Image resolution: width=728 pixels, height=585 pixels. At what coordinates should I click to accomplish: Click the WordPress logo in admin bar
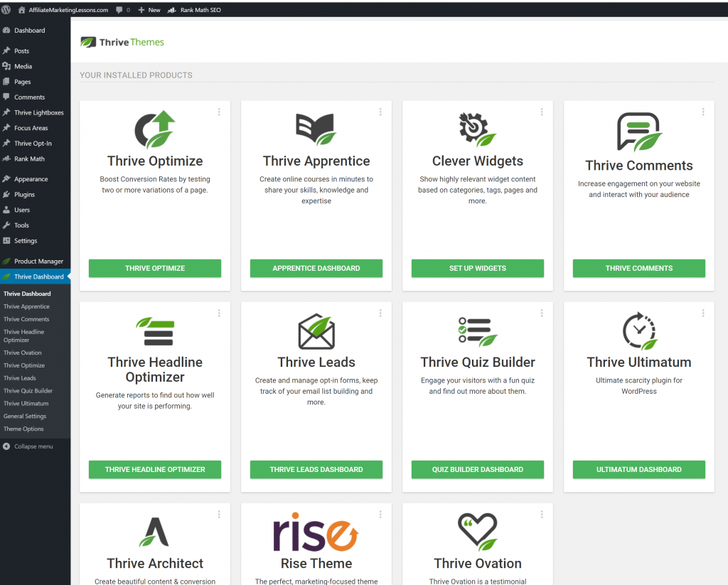pos(6,10)
